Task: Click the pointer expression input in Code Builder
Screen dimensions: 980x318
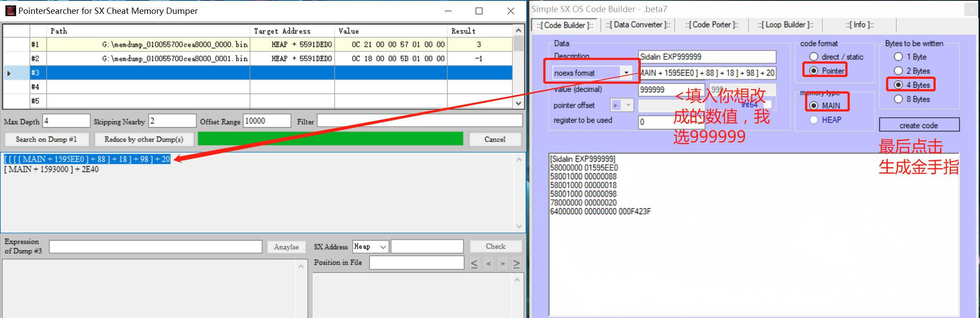Action: (707, 73)
